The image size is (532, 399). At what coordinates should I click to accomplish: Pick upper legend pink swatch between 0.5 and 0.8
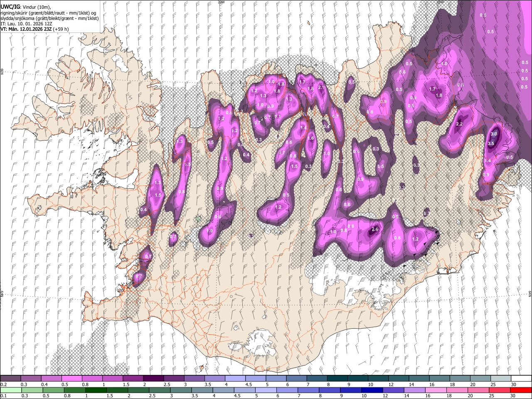[71, 379]
